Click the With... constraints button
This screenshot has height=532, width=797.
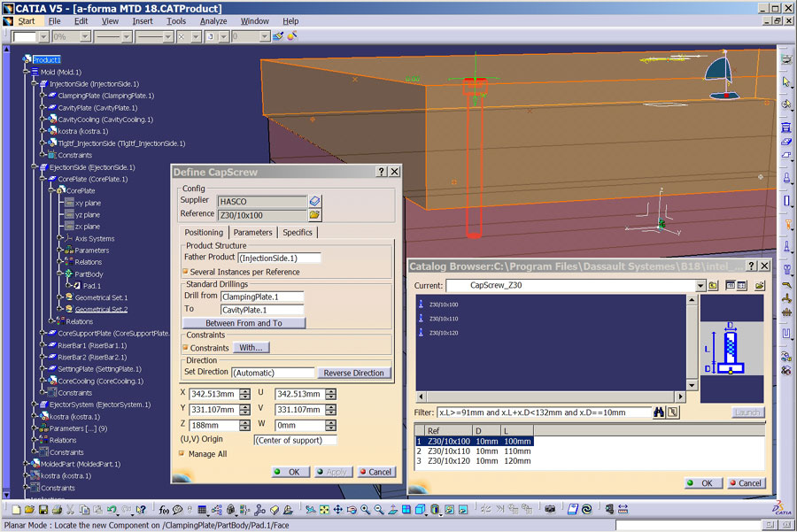(x=251, y=348)
